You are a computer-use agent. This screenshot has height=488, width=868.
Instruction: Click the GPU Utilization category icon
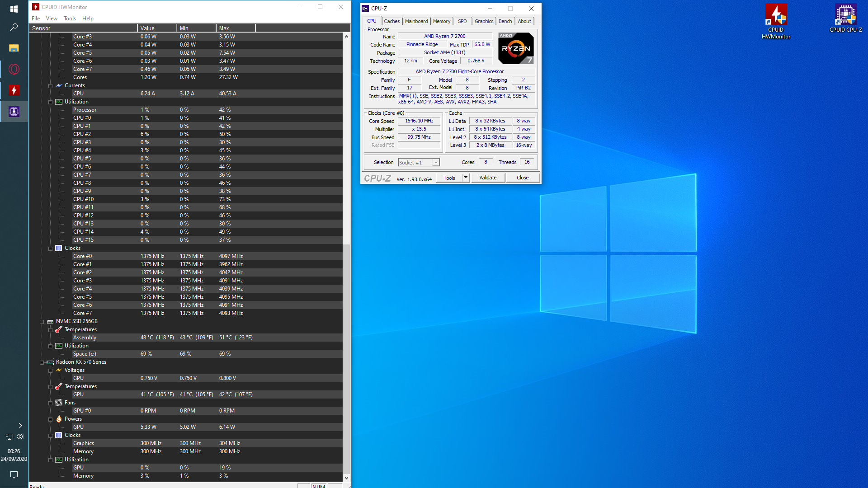point(59,460)
